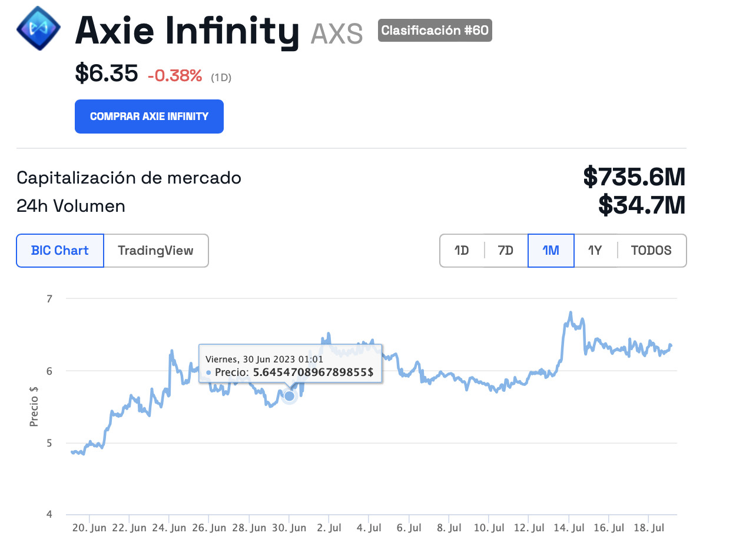Select the 1M time range

click(551, 251)
